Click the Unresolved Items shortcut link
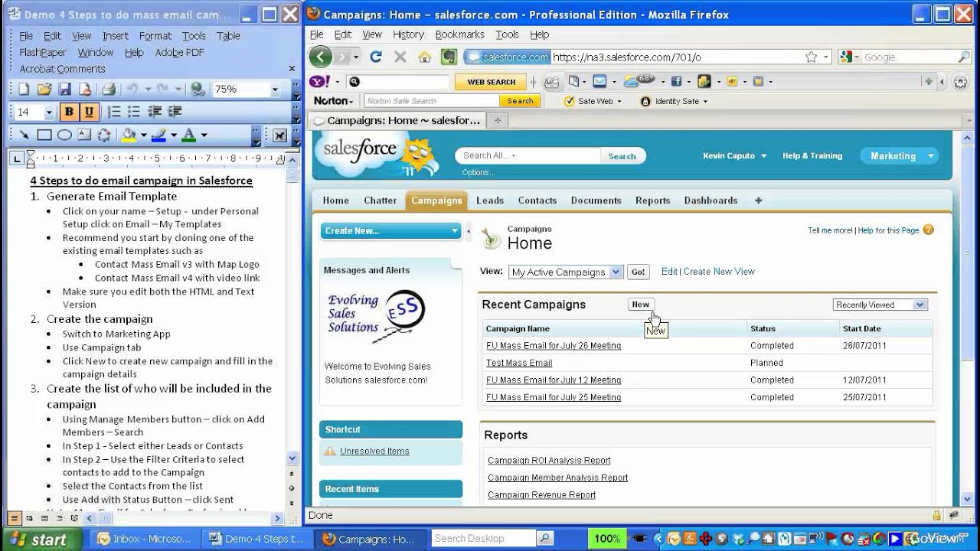980x551 pixels. (x=374, y=452)
